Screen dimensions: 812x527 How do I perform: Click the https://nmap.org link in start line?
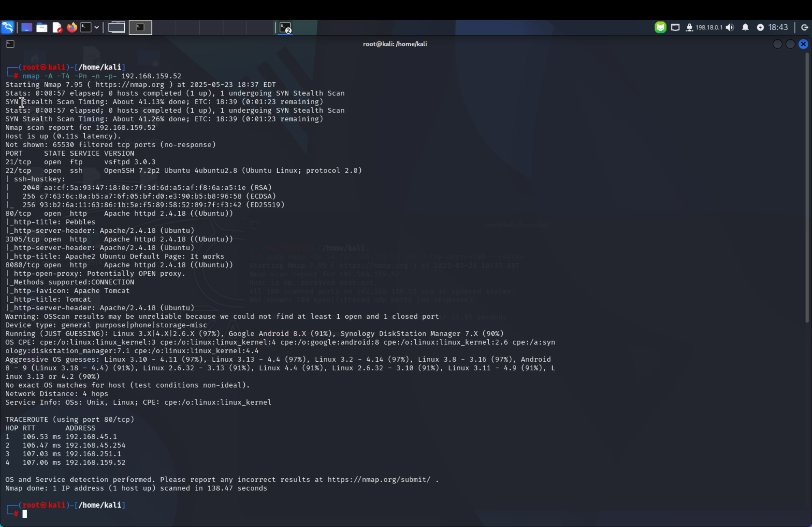[x=130, y=85]
